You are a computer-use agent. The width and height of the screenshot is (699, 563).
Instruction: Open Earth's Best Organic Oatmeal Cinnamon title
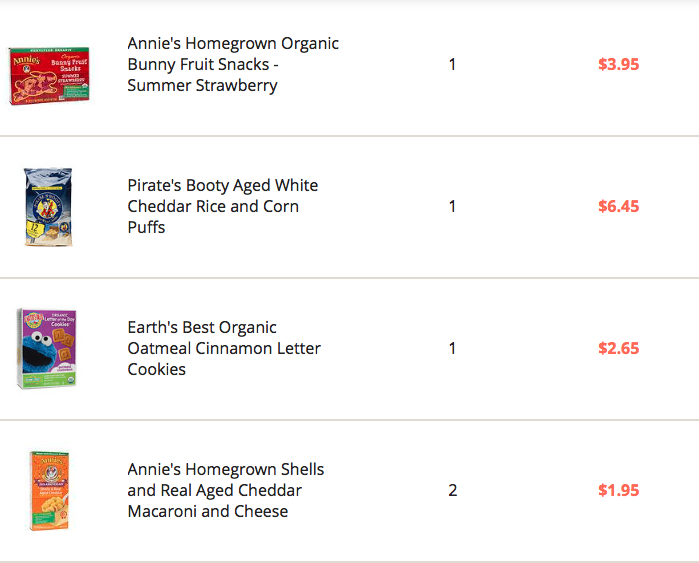click(x=224, y=348)
